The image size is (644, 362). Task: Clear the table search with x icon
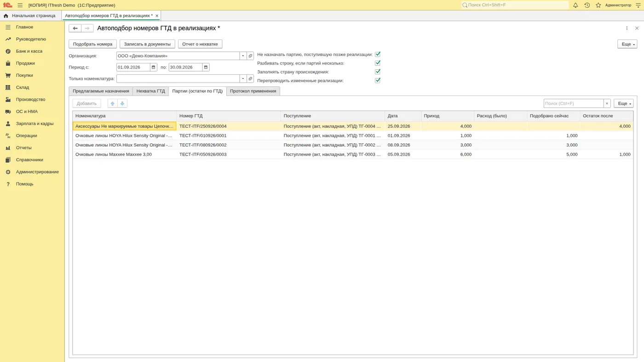607,103
